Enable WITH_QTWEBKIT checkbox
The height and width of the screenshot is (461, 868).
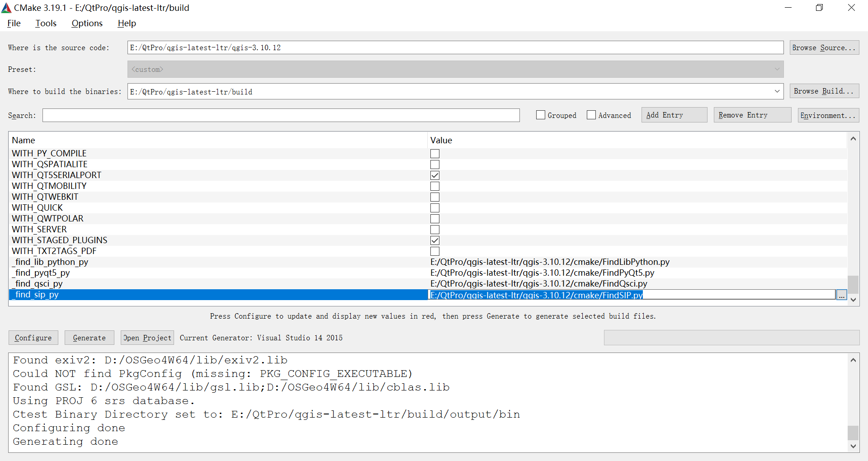pos(435,197)
